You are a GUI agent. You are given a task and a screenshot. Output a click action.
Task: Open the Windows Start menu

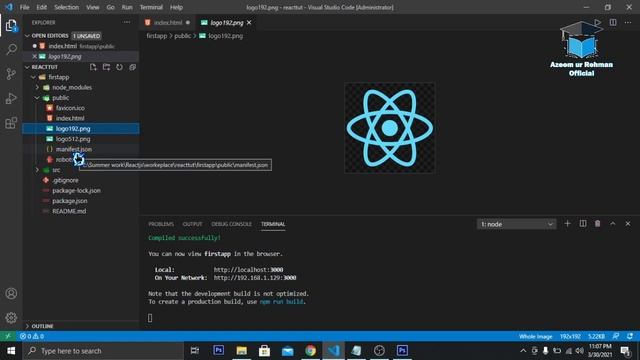11,351
